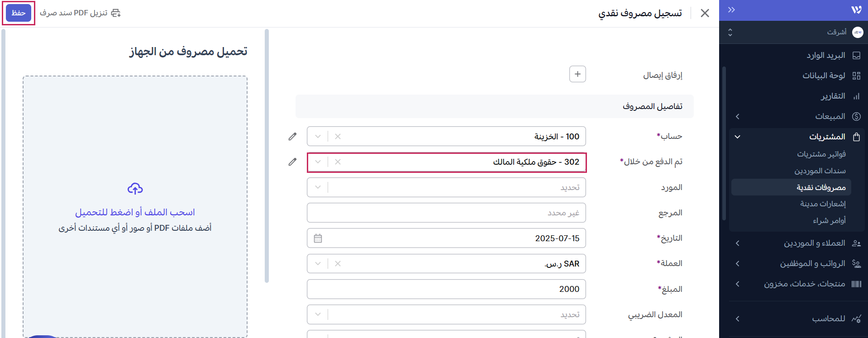Viewport: 868px width, 338px height.
Task: Open the currency dropdown arrow
Action: pyautogui.click(x=318, y=264)
